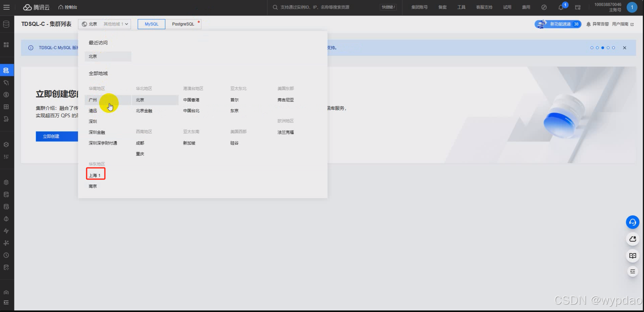Image resolution: width=644 pixels, height=312 pixels.
Task: Select 深圳深宇财付通 region
Action: coord(103,143)
